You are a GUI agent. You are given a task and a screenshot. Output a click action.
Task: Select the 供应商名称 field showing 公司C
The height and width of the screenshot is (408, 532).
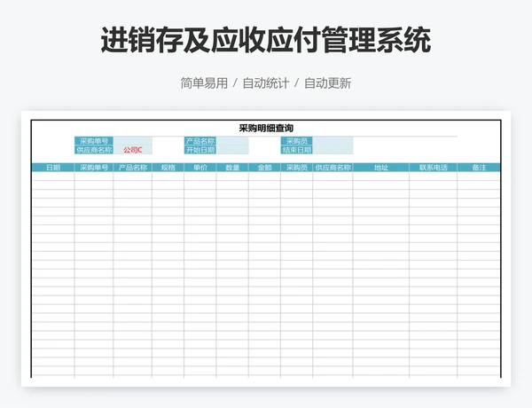point(132,150)
